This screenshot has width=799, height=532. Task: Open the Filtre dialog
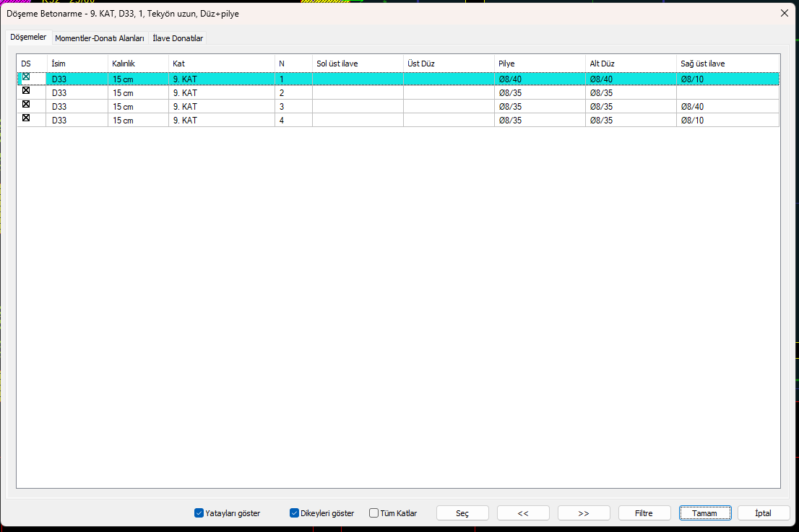click(x=644, y=513)
